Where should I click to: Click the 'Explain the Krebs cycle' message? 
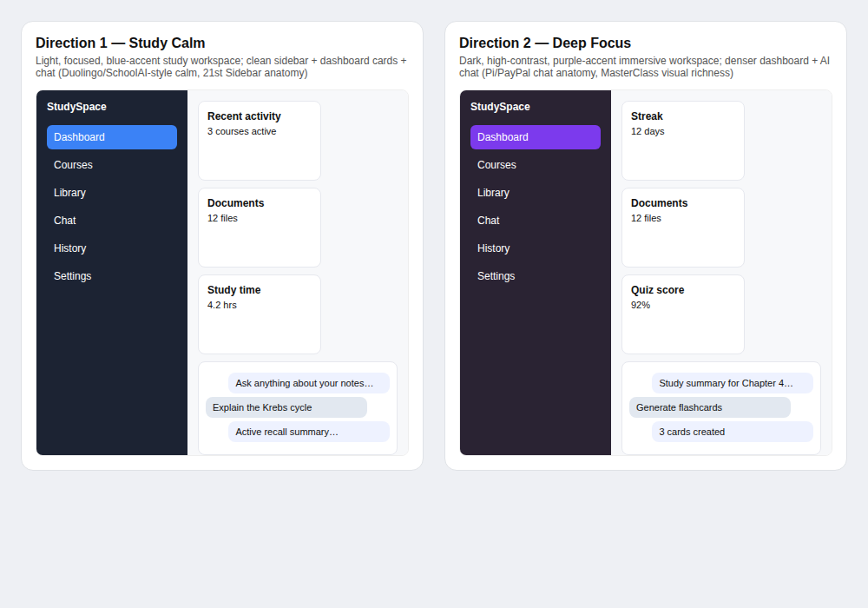(x=286, y=407)
